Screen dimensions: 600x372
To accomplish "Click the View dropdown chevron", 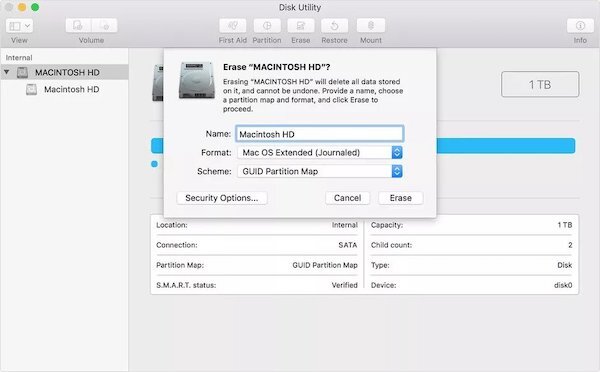I will pyautogui.click(x=27, y=26).
